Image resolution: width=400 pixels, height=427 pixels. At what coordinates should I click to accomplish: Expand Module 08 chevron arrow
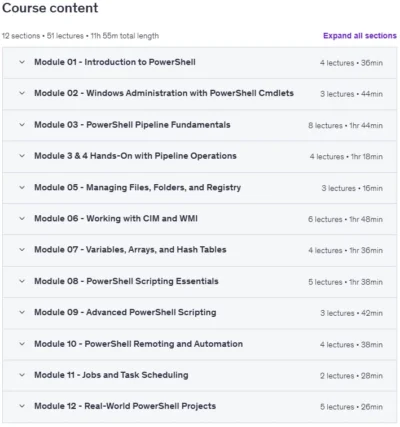pyautogui.click(x=22, y=281)
